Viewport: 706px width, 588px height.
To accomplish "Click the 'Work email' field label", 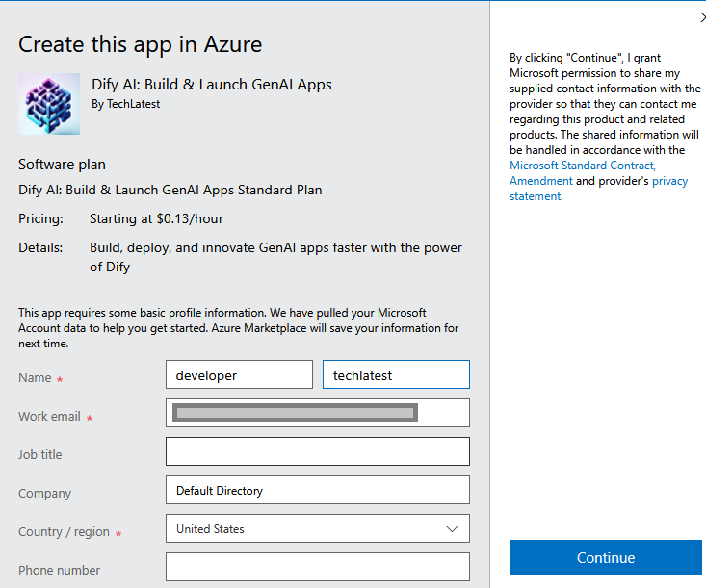I will [x=49, y=417].
